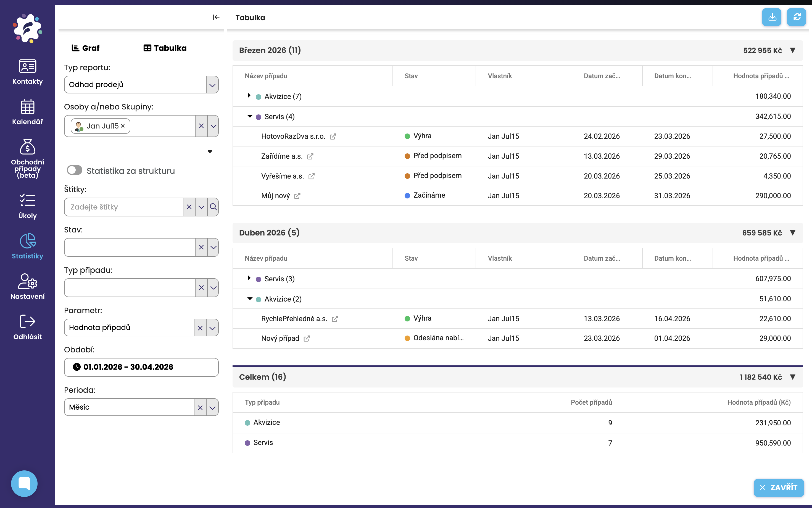The width and height of the screenshot is (812, 508).
Task: Open the Kalendář section
Action: tap(27, 112)
